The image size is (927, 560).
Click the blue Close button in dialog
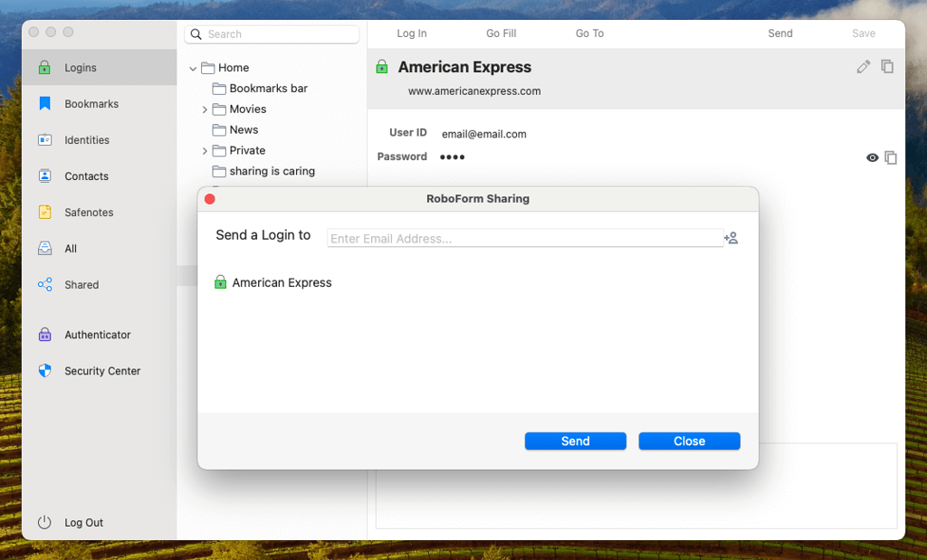coord(689,441)
